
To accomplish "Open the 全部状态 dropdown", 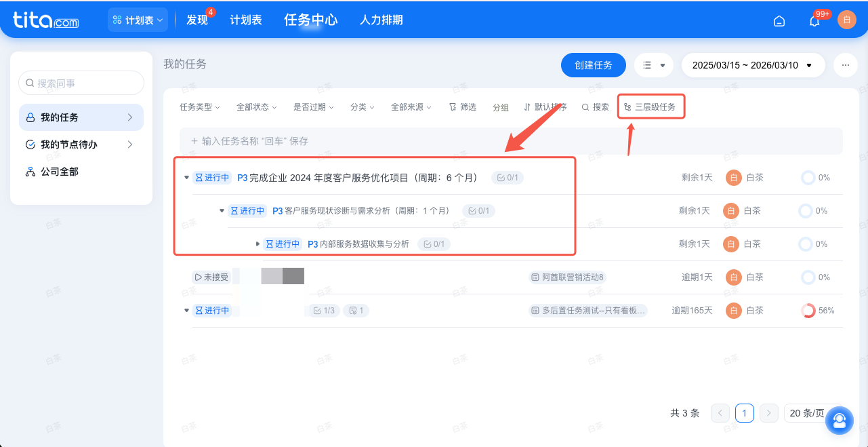I will [257, 106].
